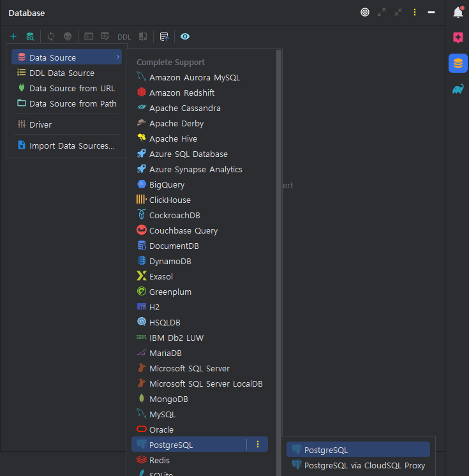Click the Jump to database source icon

[164, 37]
